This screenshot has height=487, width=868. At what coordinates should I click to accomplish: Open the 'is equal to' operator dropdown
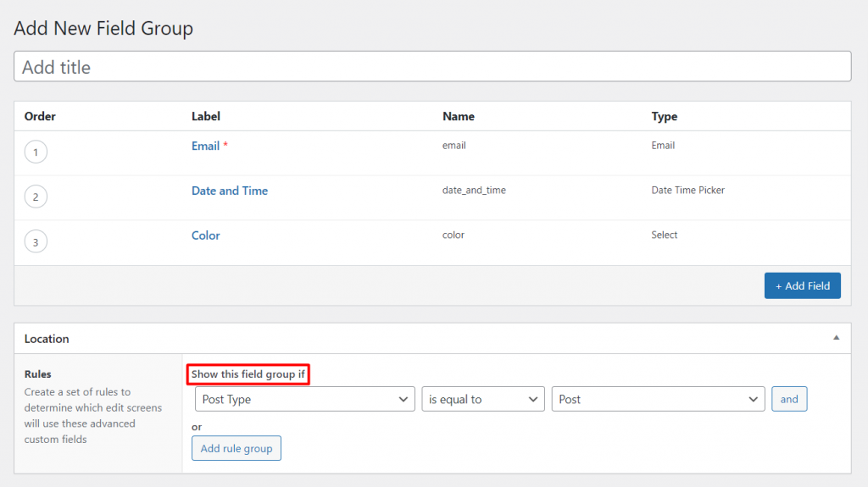click(x=483, y=399)
